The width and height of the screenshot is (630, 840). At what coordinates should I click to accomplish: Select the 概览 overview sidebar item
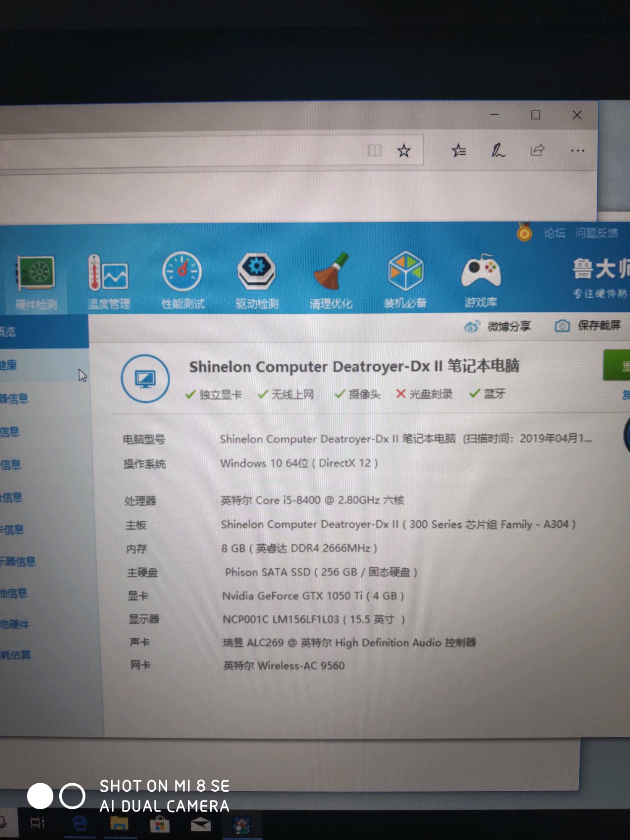(x=44, y=332)
